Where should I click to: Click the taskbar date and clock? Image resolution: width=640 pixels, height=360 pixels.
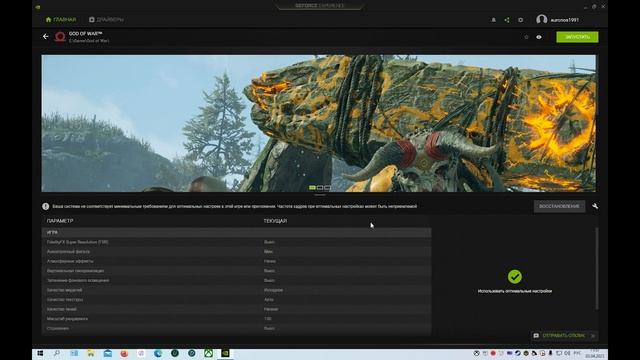[x=595, y=354]
